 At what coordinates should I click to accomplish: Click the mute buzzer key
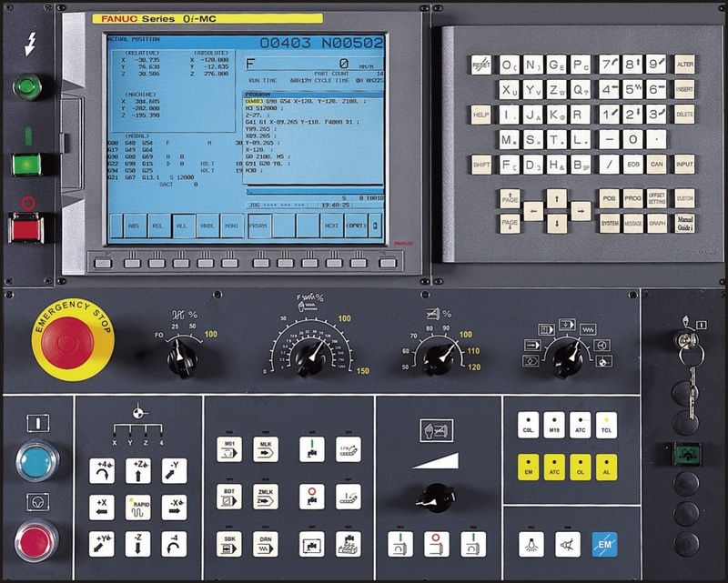pos(568,545)
